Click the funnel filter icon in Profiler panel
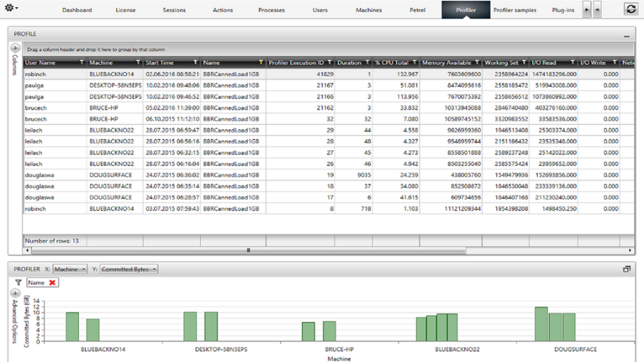The width and height of the screenshot is (644, 362). click(19, 283)
